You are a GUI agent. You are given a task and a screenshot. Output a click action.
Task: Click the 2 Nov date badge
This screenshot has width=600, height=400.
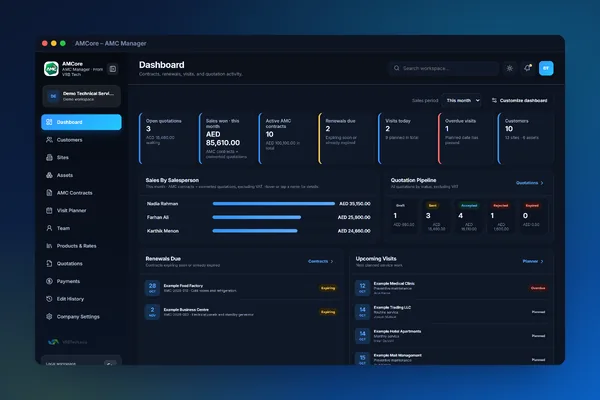152,312
